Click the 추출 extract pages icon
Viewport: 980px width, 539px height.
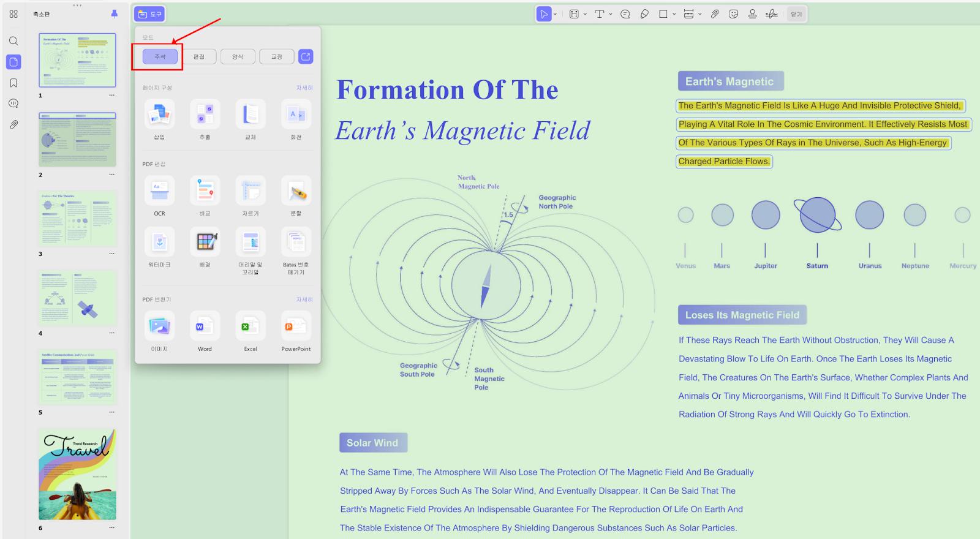click(x=205, y=114)
